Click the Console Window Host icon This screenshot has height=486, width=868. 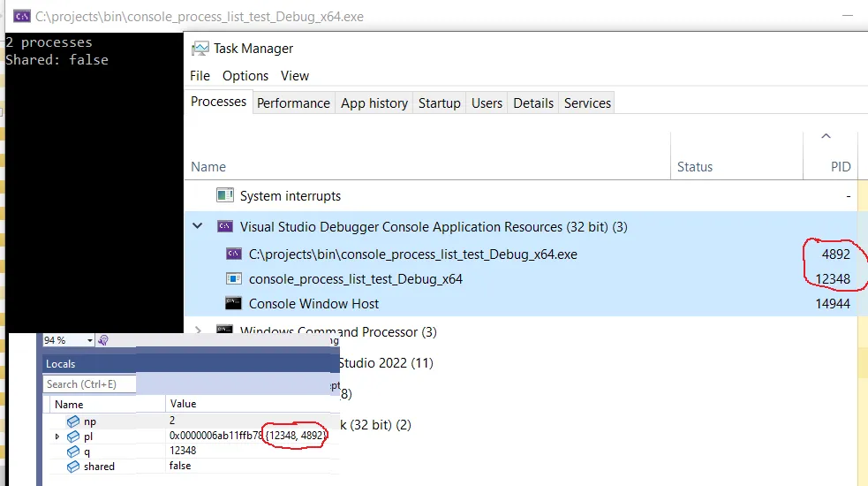234,303
